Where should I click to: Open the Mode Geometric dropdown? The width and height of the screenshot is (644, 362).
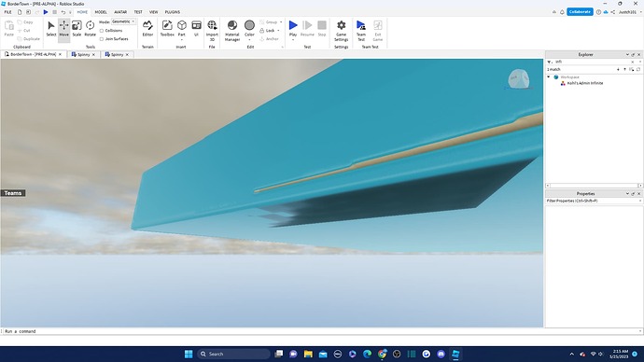123,21
